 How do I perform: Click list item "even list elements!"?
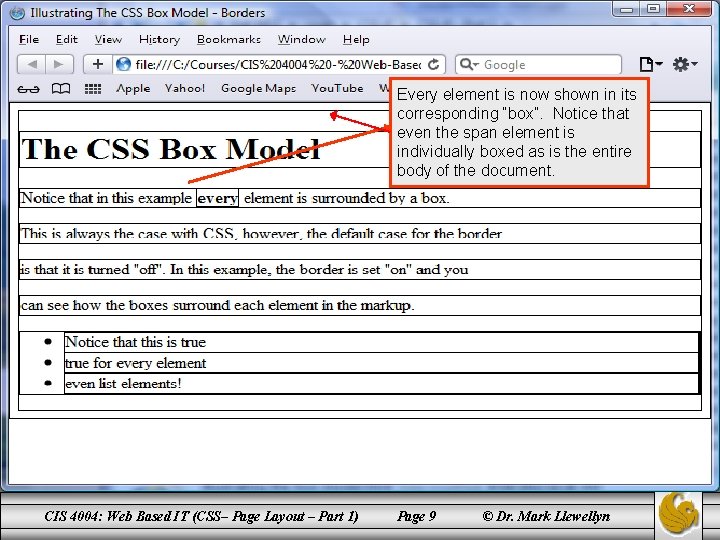[381, 383]
